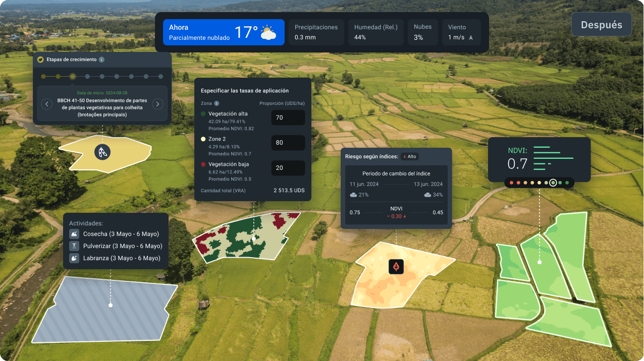The image size is (644, 361).
Task: Click the partly cloudy weather icon
Action: click(x=268, y=33)
